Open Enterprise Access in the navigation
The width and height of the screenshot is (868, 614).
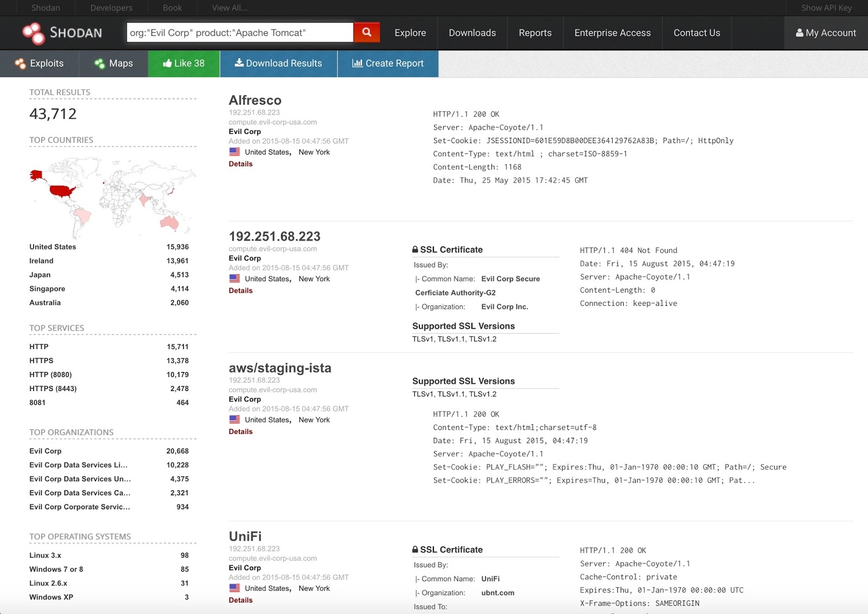[x=612, y=33]
